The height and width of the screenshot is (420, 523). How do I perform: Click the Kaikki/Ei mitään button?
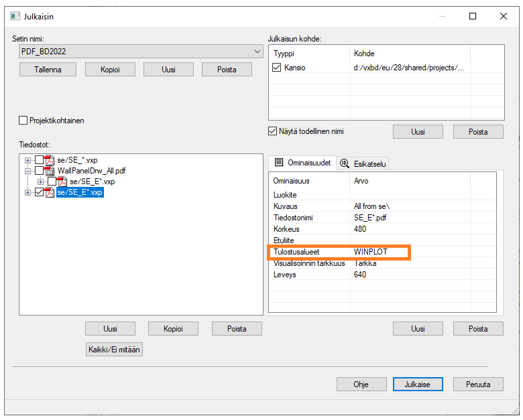tap(114, 349)
